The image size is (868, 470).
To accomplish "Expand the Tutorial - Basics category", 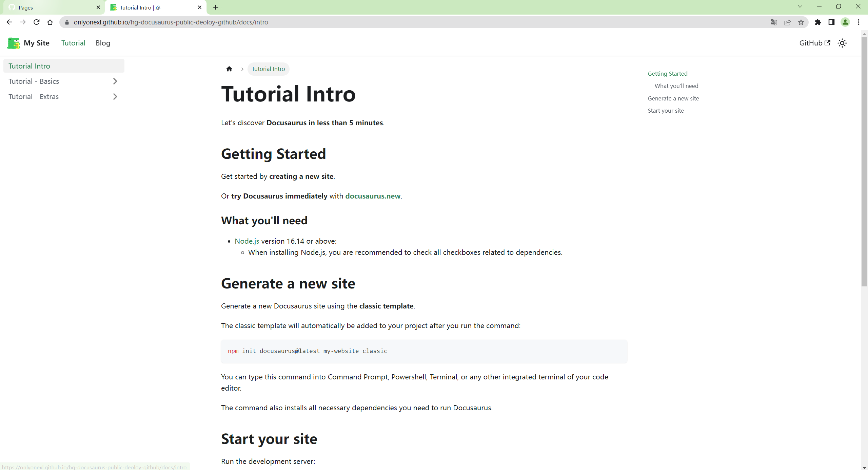I will point(115,81).
